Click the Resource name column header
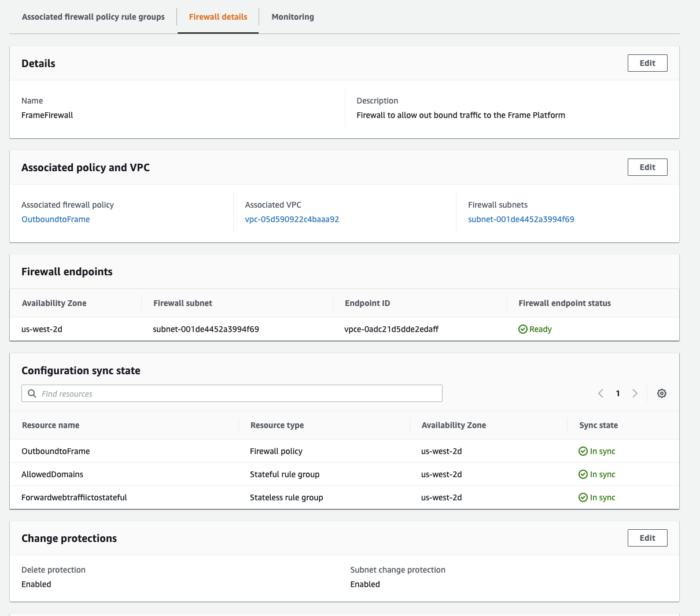The image size is (700, 616). point(51,425)
